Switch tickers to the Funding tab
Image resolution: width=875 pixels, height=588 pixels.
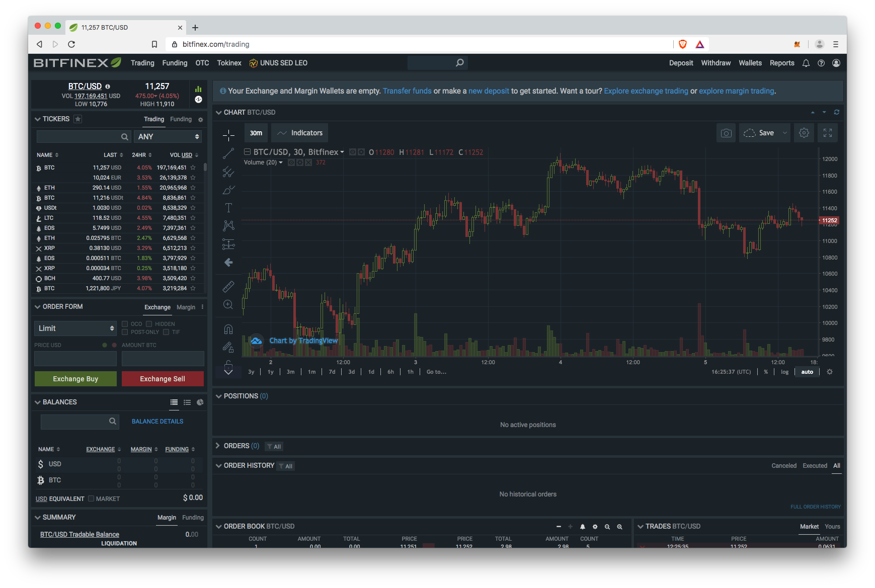coord(181,119)
